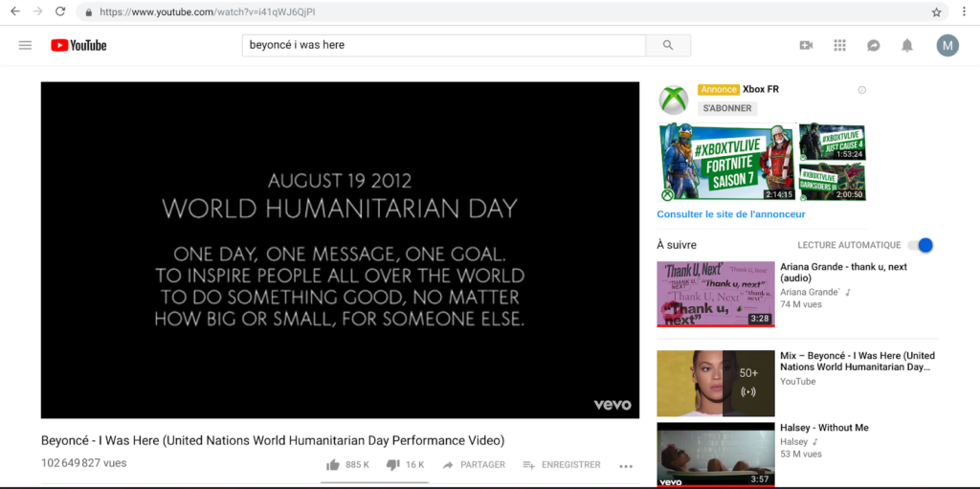This screenshot has width=980, height=489.
Task: Click the search box containing "beyoncé i was here"
Action: point(444,45)
